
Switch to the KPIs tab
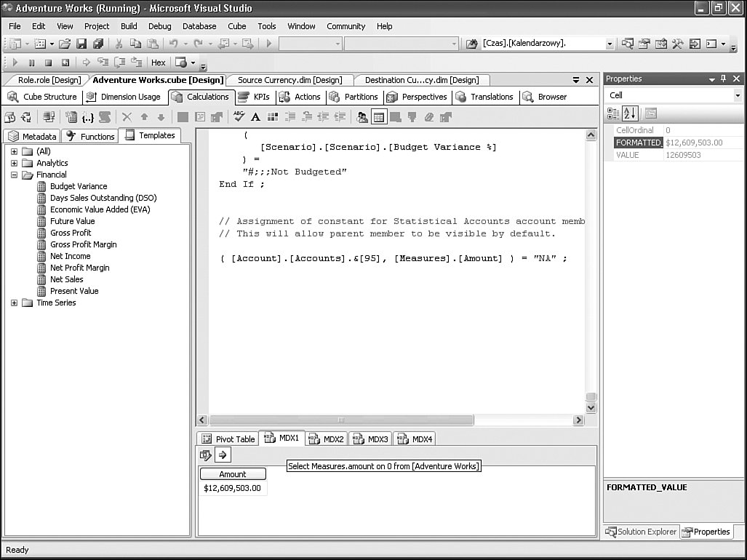[x=255, y=97]
